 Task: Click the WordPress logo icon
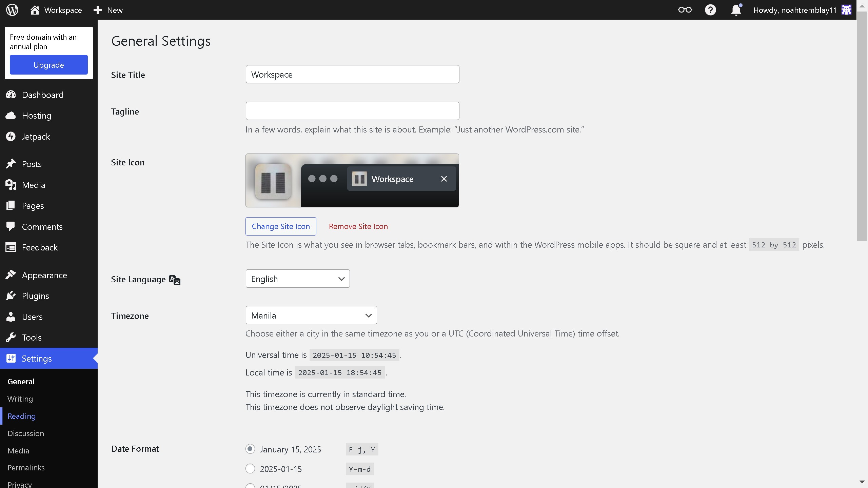pos(12,10)
